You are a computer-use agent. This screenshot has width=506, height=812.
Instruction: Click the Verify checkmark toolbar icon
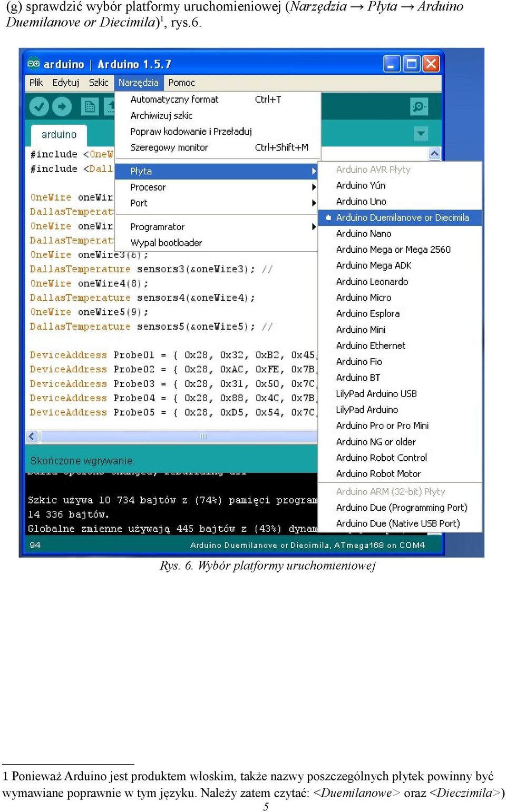[x=39, y=107]
